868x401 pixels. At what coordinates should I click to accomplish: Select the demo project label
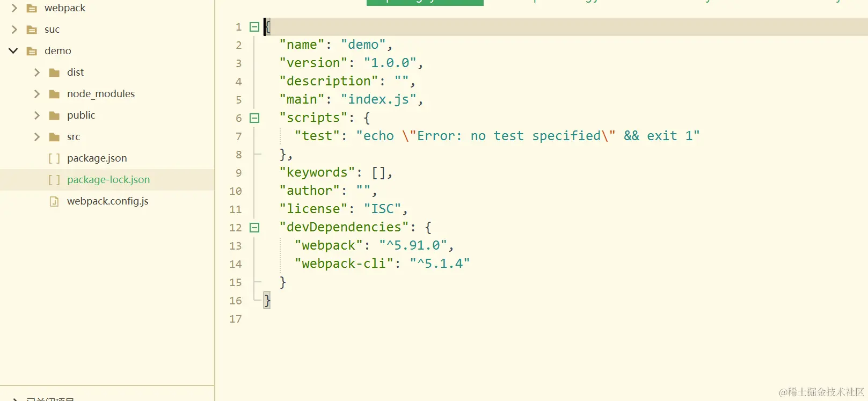click(58, 51)
